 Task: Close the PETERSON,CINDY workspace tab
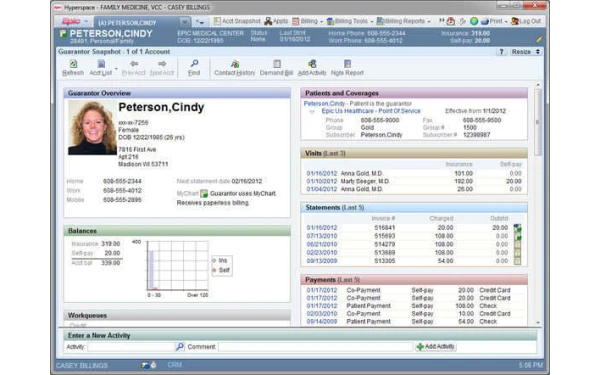point(184,22)
